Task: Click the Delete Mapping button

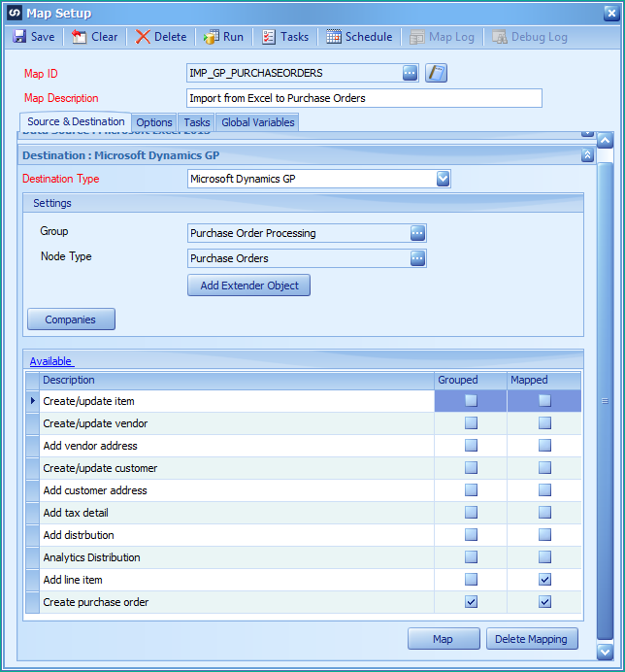Action: point(532,639)
